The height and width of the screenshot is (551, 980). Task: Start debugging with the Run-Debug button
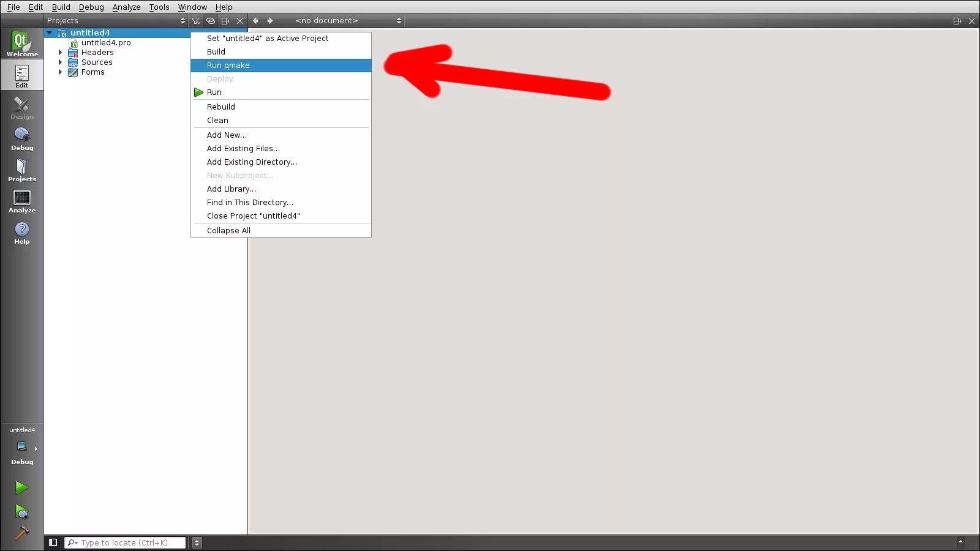point(21,511)
